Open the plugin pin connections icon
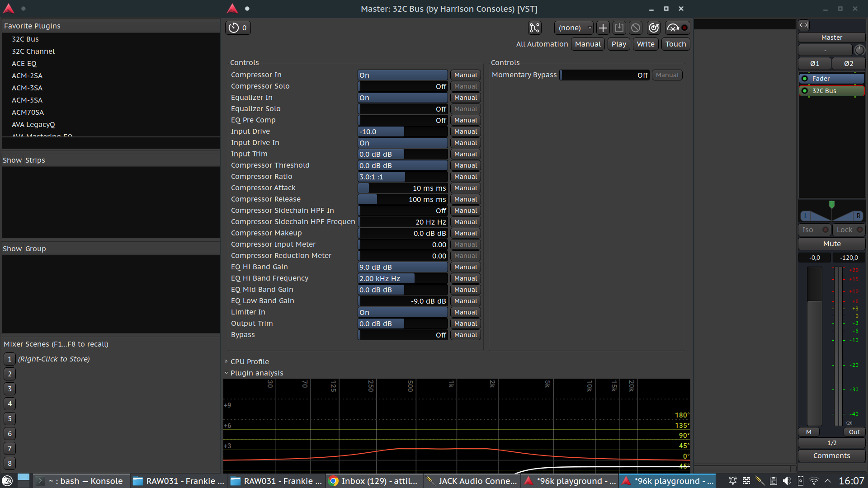Viewport: 868px width, 488px height. tap(534, 28)
